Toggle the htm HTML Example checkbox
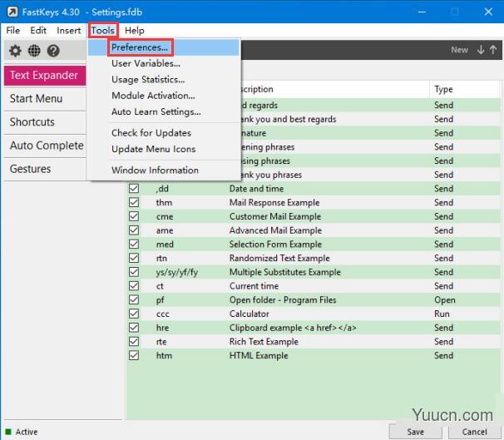This screenshot has width=504, height=440. click(134, 355)
